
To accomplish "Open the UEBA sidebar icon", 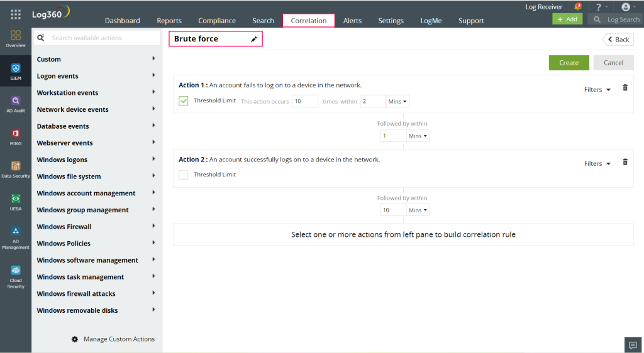I will [16, 202].
